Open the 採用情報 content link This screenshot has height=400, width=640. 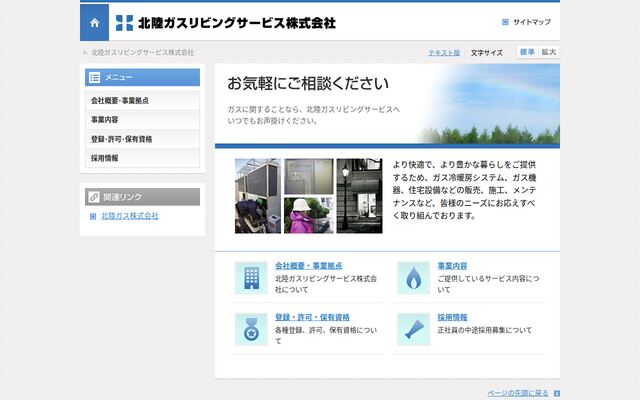coord(452,317)
